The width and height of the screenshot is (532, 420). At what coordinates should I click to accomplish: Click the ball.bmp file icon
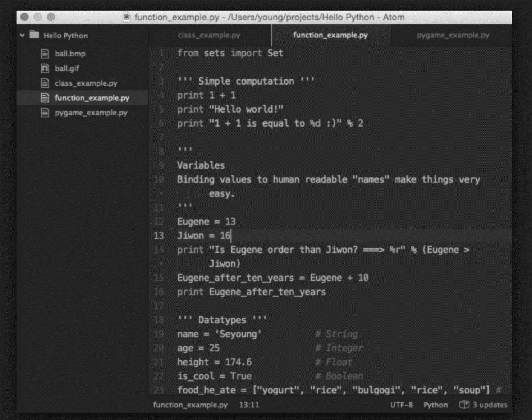click(45, 54)
